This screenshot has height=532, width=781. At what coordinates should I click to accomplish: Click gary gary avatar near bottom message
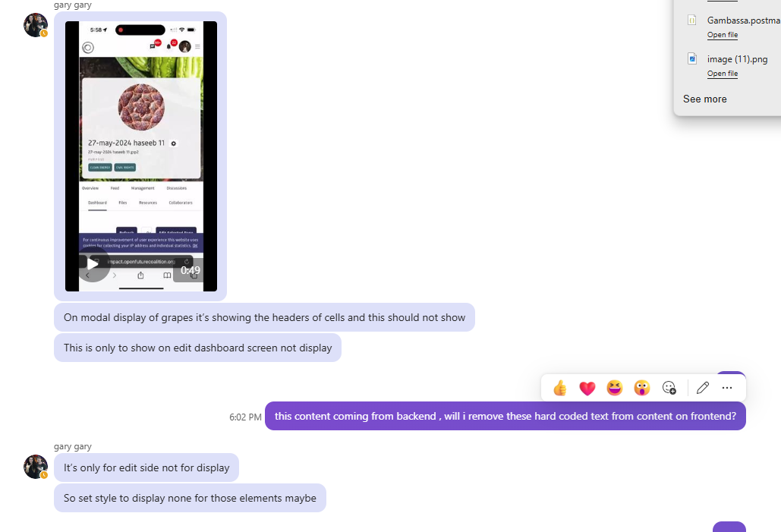(x=36, y=467)
